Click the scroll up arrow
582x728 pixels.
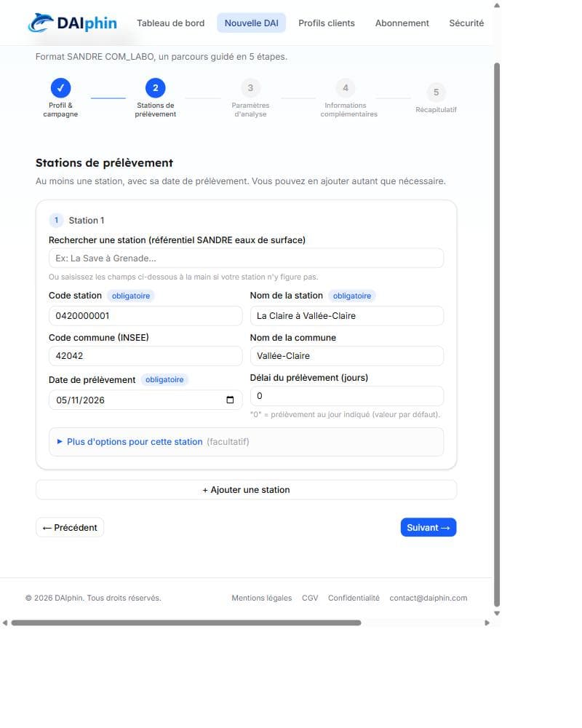(x=497, y=6)
